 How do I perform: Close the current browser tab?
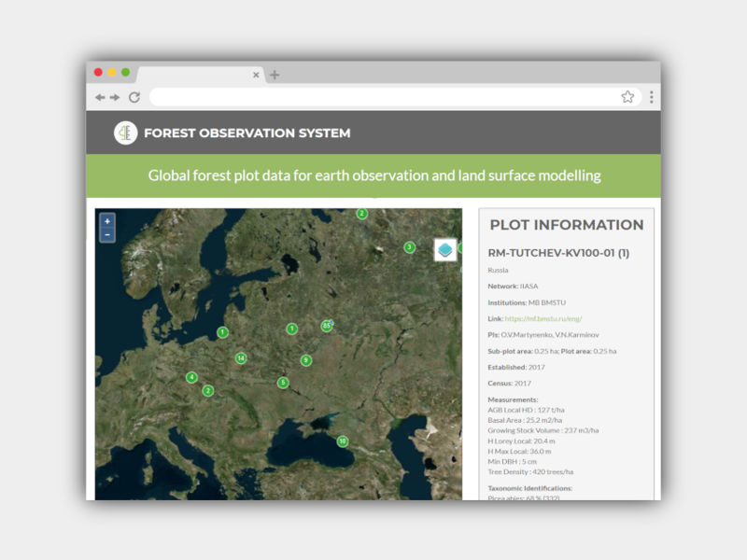(256, 75)
